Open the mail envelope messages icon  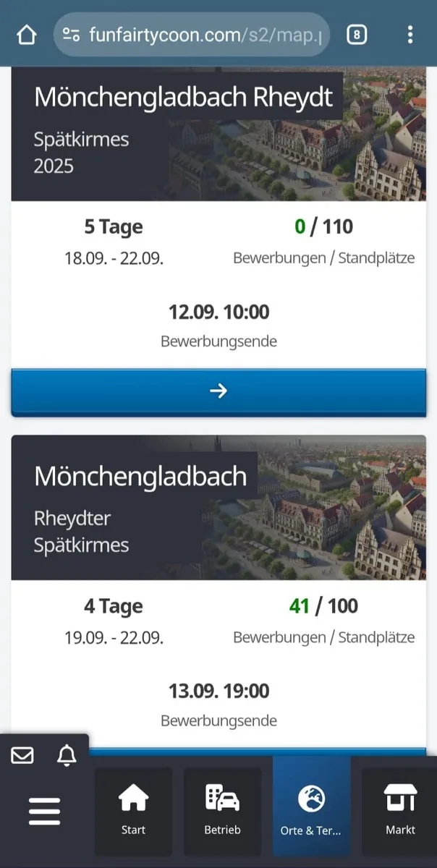(x=22, y=755)
